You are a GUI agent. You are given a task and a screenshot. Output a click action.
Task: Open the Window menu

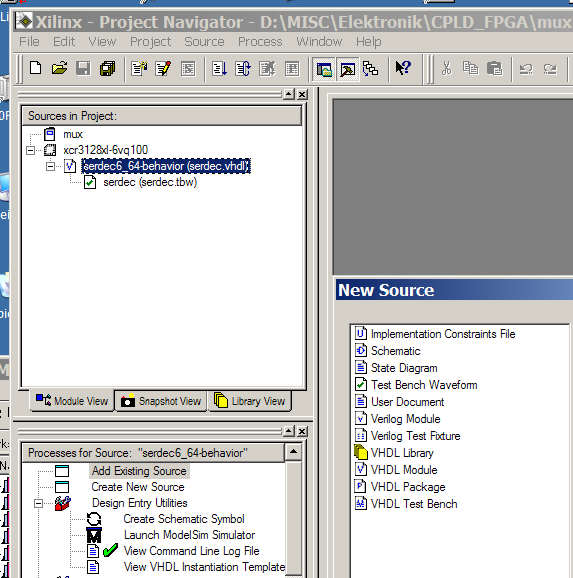click(x=319, y=42)
